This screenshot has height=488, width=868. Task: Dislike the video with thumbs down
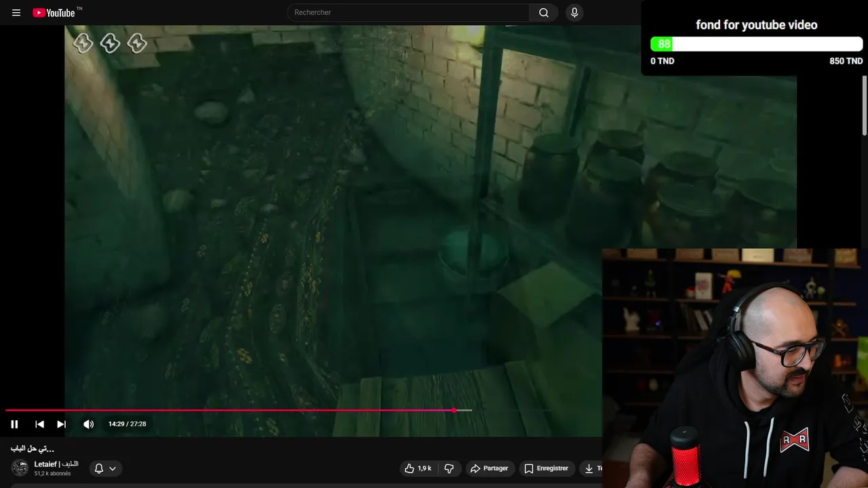point(448,468)
